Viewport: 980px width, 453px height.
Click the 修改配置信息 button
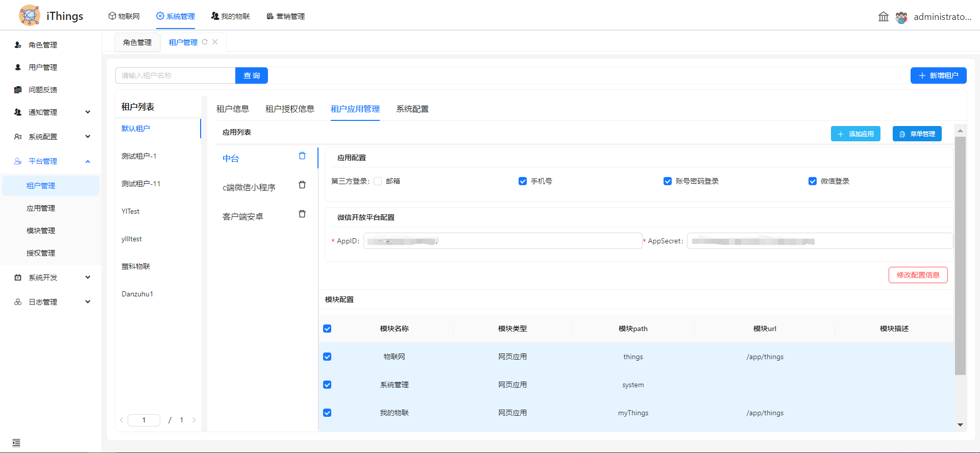tap(918, 275)
